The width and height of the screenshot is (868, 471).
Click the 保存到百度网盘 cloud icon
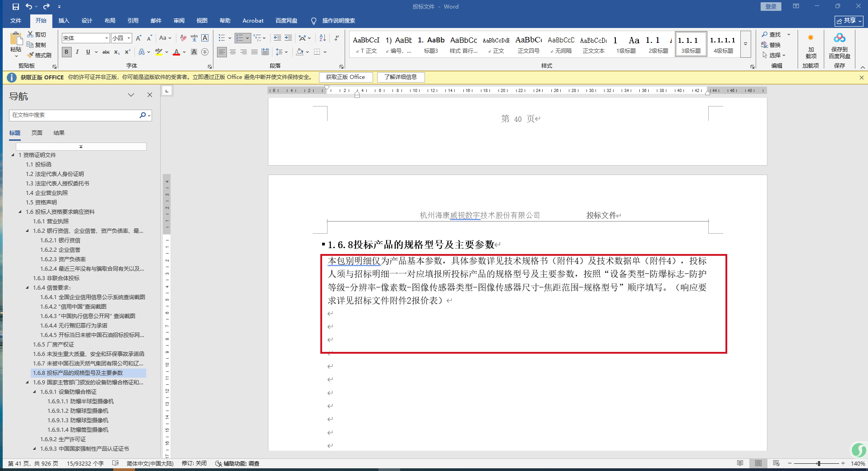840,38
